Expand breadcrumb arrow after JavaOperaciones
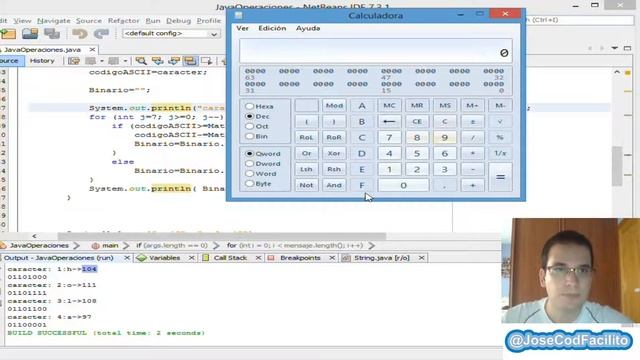The width and height of the screenshot is (640, 360). 76,246
